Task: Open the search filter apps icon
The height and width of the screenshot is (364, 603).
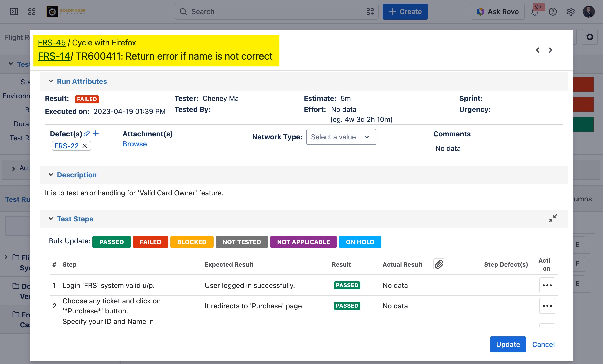Action: tap(370, 12)
